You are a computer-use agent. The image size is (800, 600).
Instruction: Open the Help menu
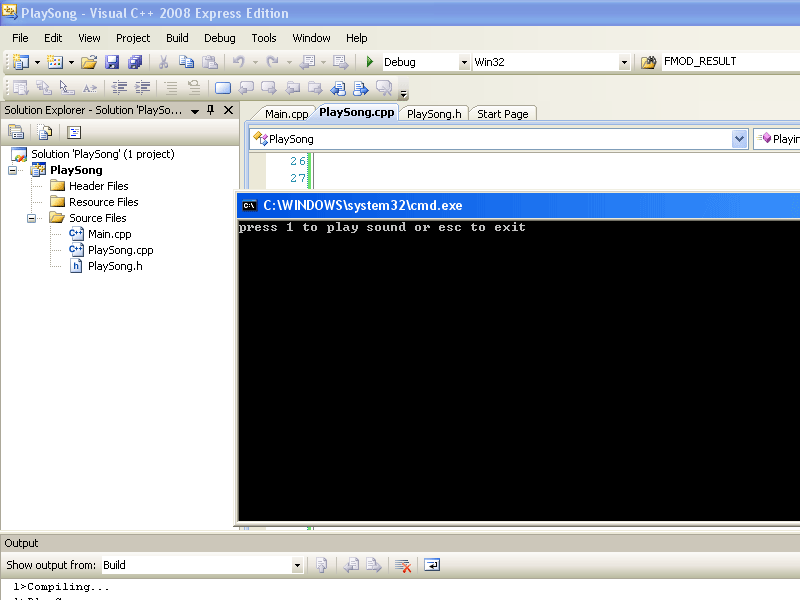(357, 38)
